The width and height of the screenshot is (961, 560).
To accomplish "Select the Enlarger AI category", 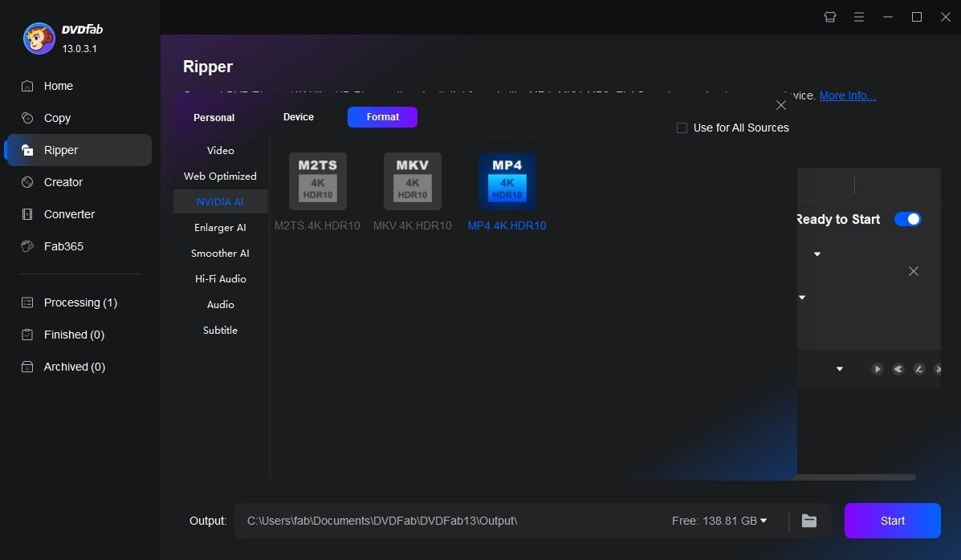I will tap(221, 227).
